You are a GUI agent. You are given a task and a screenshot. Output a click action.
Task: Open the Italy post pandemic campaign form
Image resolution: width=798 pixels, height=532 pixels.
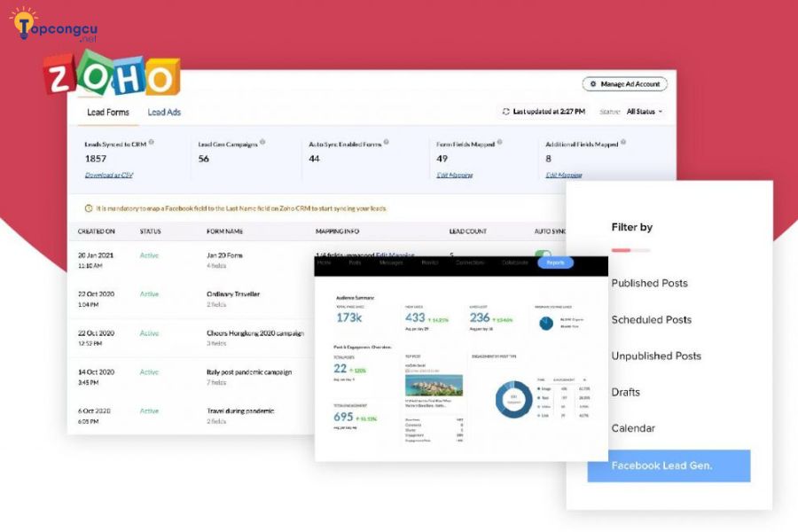pos(249,372)
